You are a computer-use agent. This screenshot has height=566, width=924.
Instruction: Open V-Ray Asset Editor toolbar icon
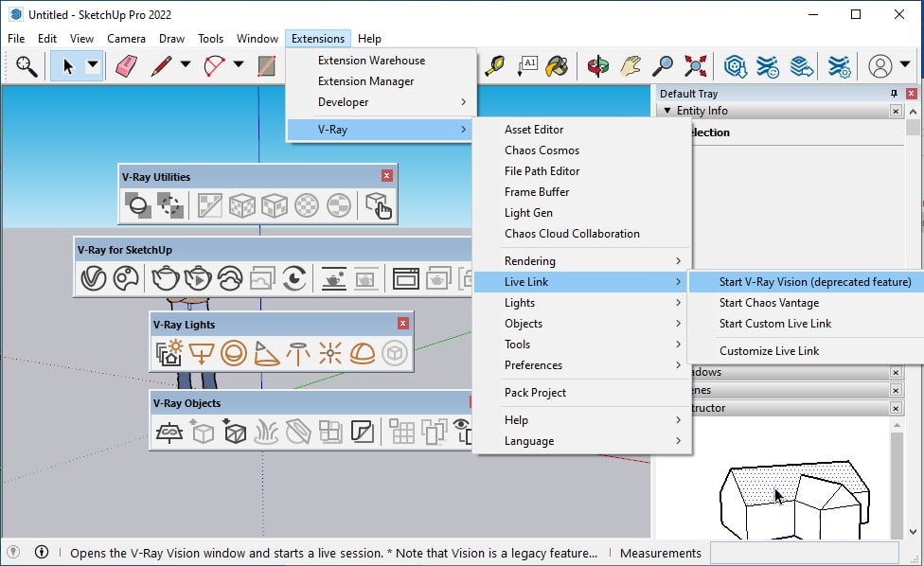94,278
